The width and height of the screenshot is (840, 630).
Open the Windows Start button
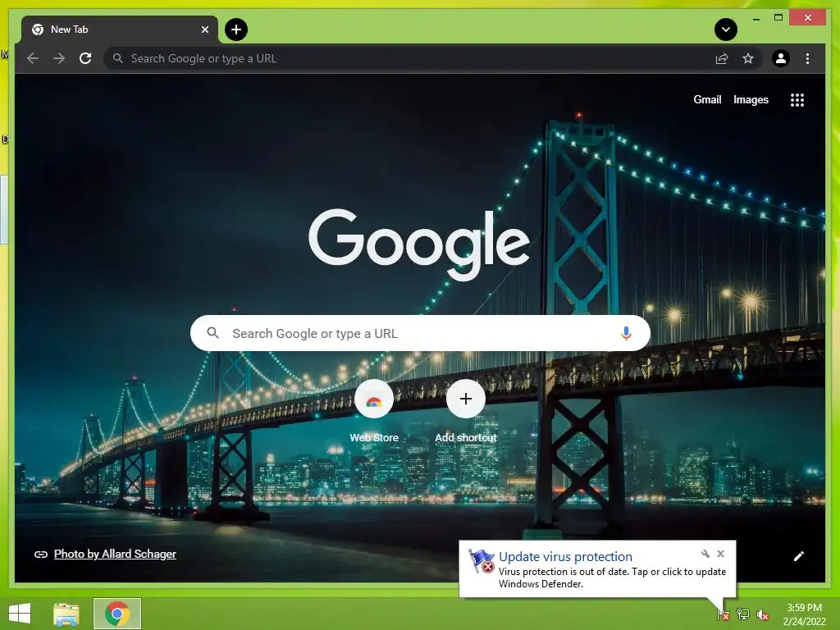click(x=20, y=614)
